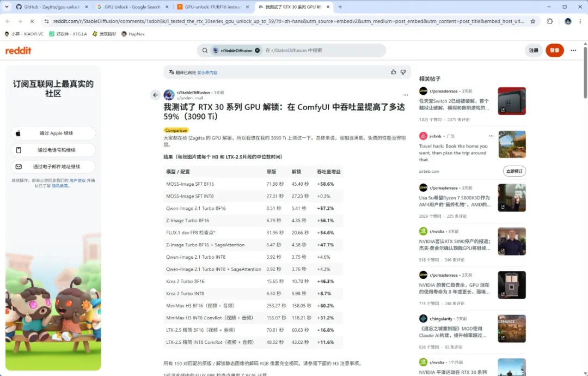This screenshot has height=376, width=588.
Task: Click the 立即预订 book now button
Action: (x=514, y=171)
